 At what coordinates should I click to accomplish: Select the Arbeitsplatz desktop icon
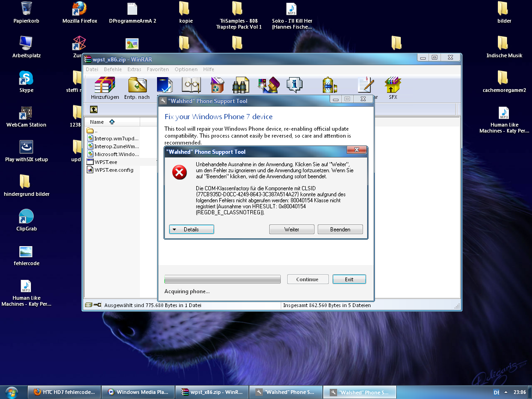(x=26, y=47)
